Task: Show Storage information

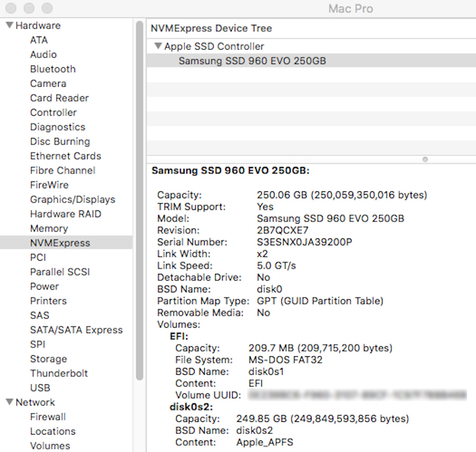Action: 49,359
